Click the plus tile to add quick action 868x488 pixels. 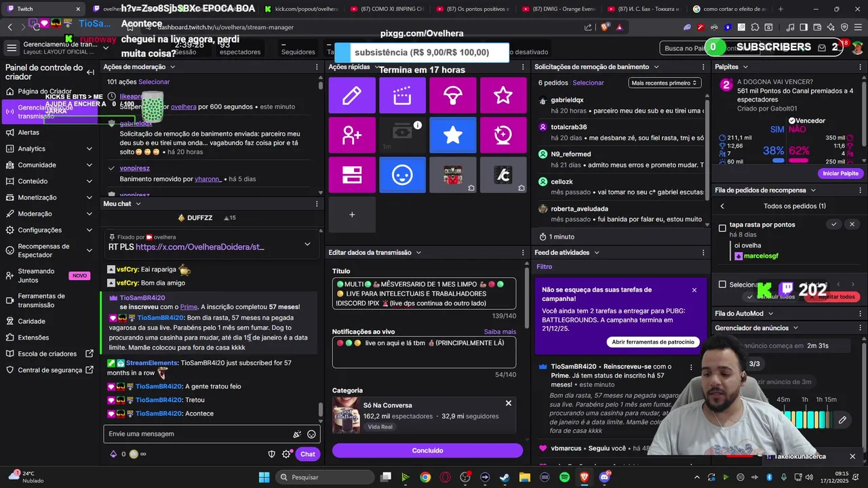point(352,215)
